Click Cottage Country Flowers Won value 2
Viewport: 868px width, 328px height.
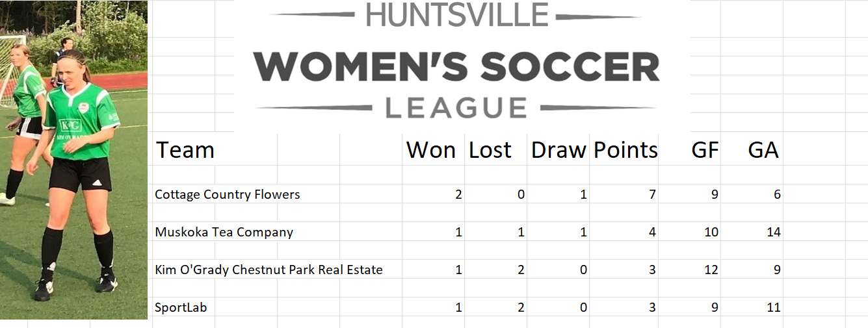(458, 194)
